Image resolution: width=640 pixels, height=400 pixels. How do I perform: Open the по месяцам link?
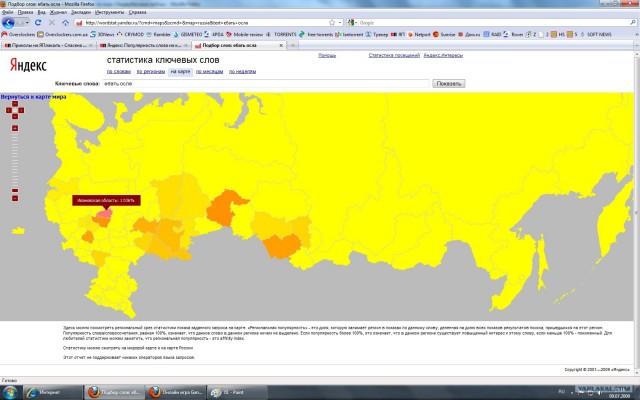pyautogui.click(x=209, y=71)
